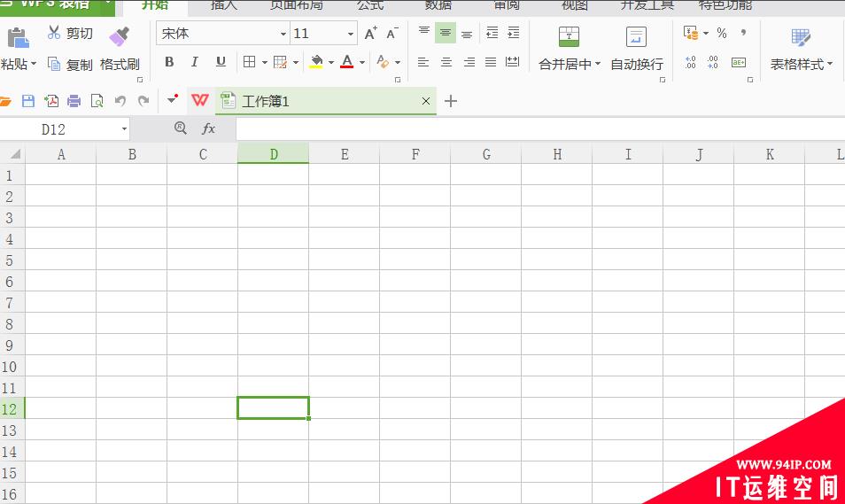Expand the fill color dropdown arrow
This screenshot has height=504, width=845.
331,63
